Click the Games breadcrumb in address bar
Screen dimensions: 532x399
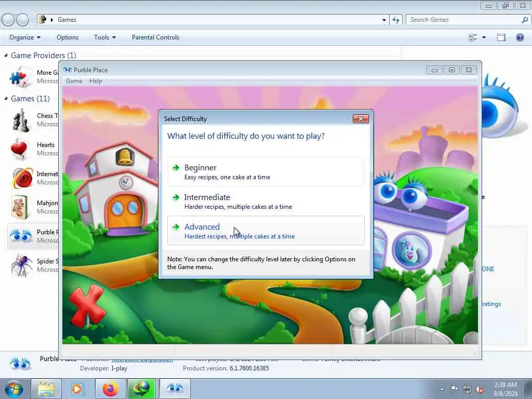pos(67,20)
